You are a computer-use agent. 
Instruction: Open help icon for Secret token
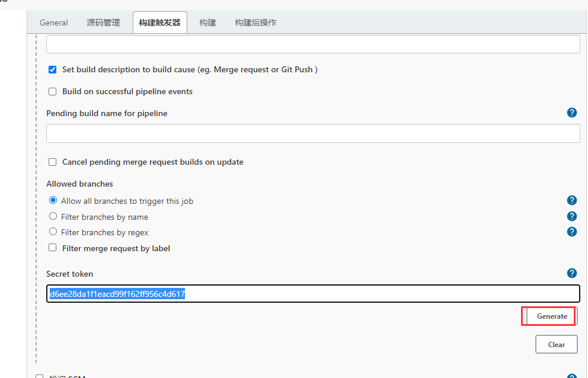click(571, 273)
